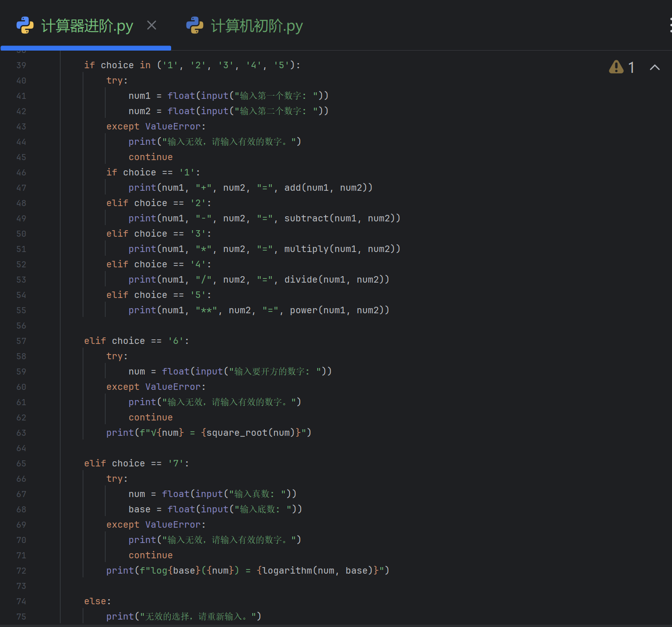Click 'continue' on line 62

(151, 417)
